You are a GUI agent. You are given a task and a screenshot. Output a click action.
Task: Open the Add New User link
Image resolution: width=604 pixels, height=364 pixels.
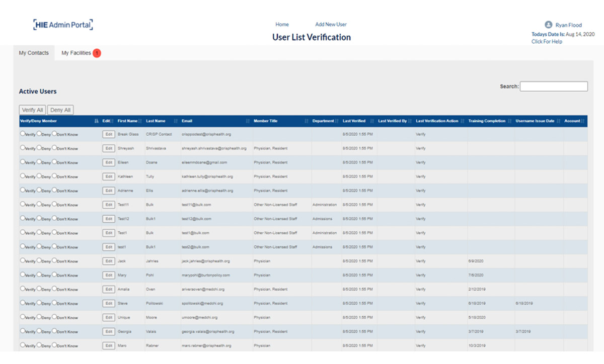tap(331, 24)
